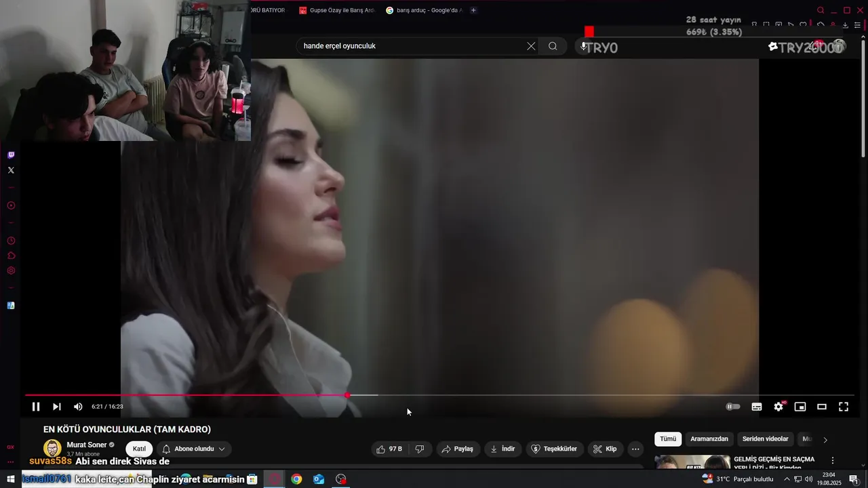Open OBS Studio from taskbar
868x488 pixels.
[341, 479]
